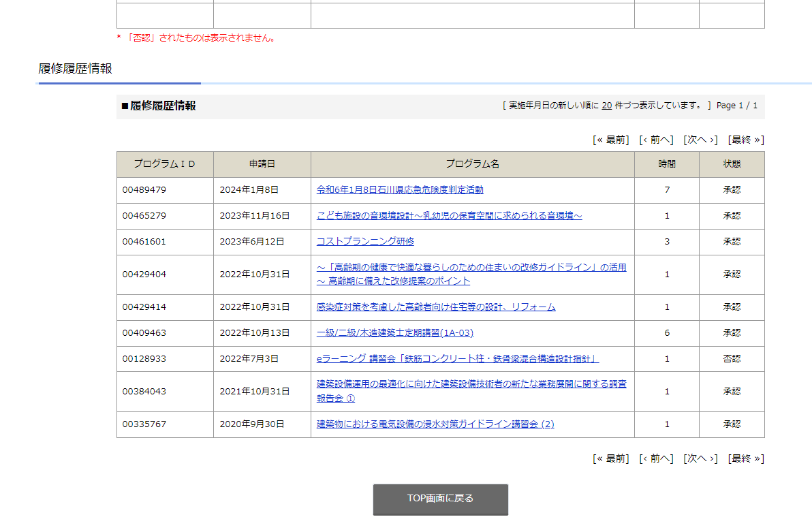Open the 一級/二級/木造建築士定期講習(1A-03) link
This screenshot has width=812, height=517.
[394, 332]
